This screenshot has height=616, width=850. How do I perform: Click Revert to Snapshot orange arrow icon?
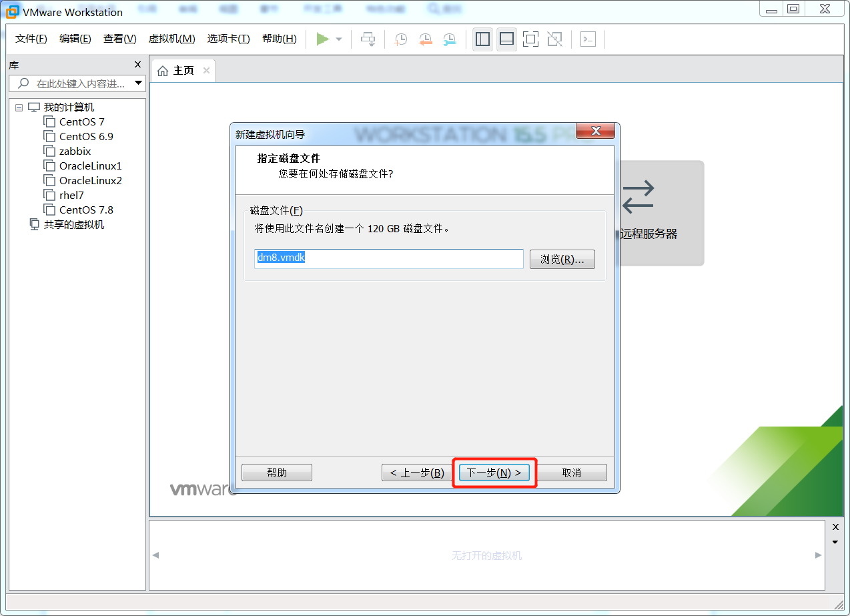pyautogui.click(x=426, y=39)
